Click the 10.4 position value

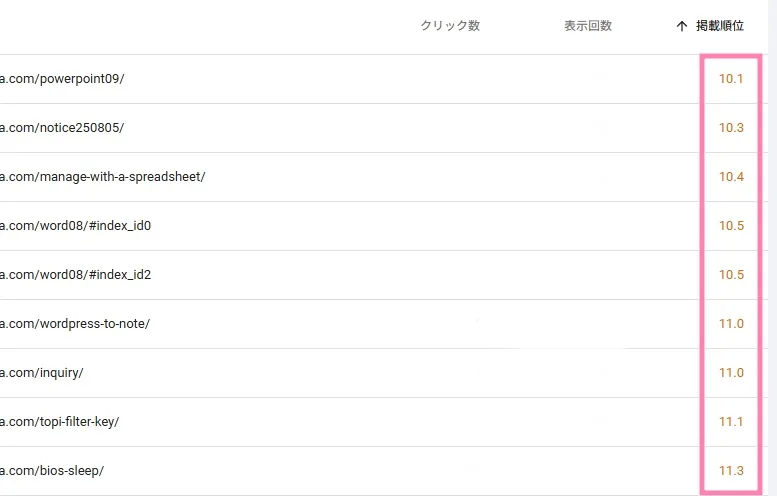click(731, 177)
